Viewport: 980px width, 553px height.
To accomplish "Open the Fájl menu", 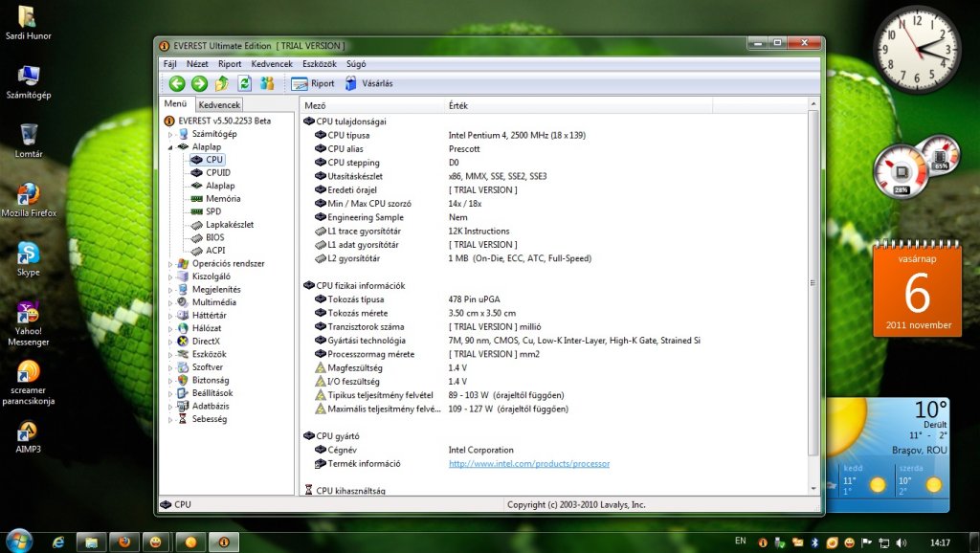I will [x=170, y=64].
